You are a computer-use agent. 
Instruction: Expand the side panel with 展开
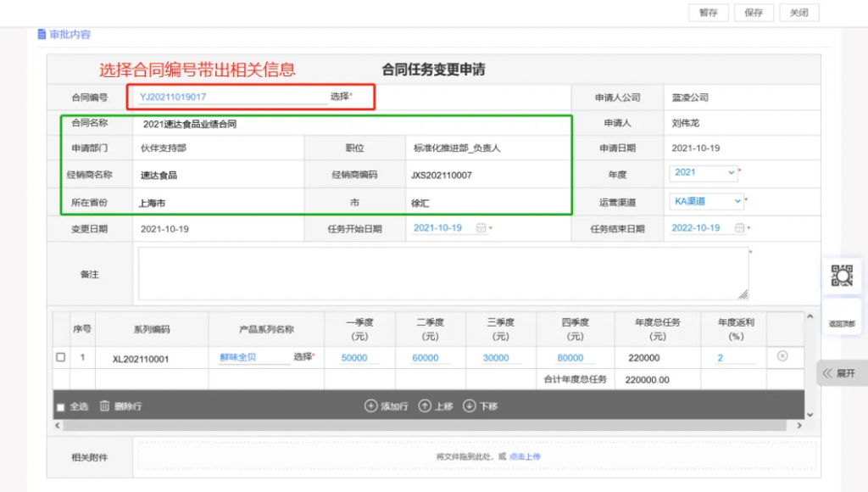point(841,373)
